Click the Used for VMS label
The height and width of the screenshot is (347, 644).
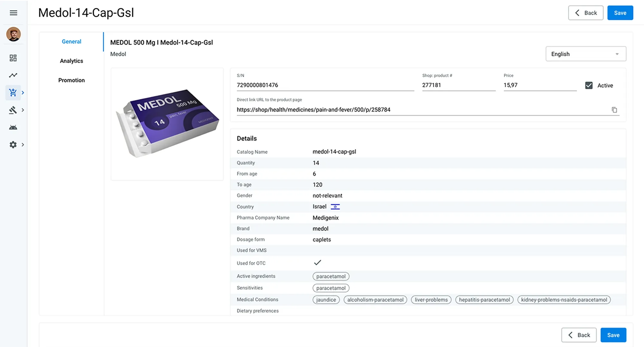pyautogui.click(x=251, y=250)
